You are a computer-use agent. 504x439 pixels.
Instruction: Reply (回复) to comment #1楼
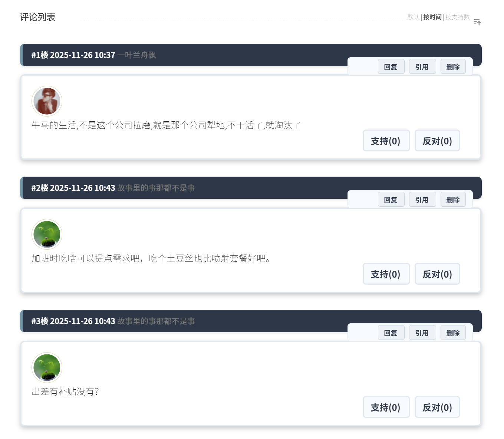pos(391,67)
